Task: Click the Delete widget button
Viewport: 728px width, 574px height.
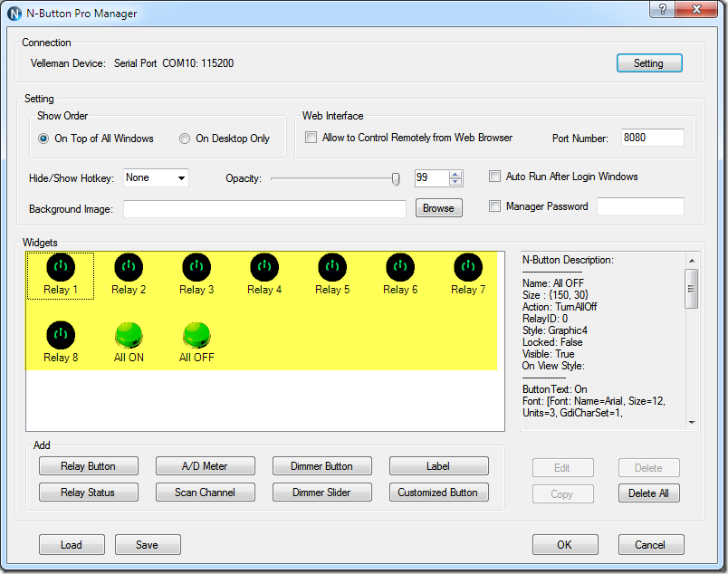Action: point(649,468)
